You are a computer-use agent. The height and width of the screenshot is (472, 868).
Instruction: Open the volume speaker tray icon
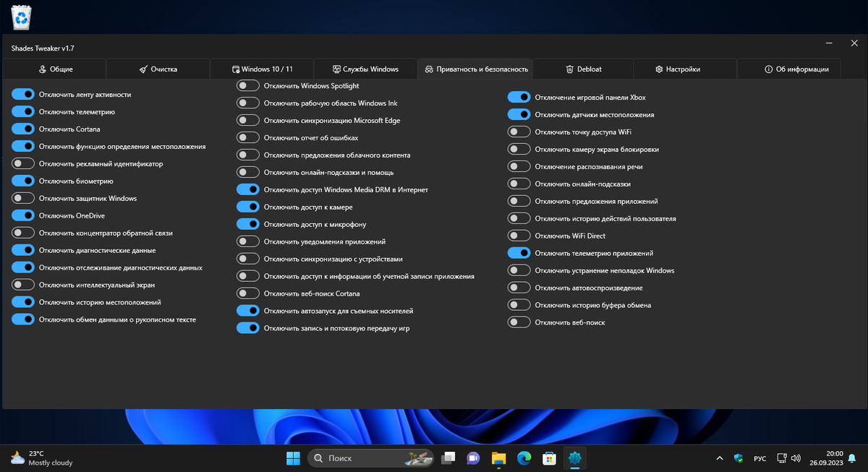(796, 458)
